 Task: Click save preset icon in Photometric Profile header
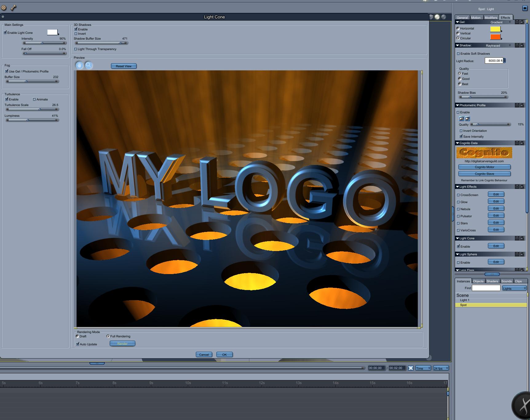517,105
